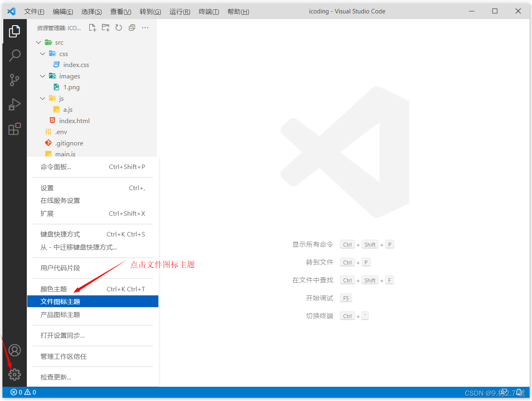Click the Explorer More Actions ellipsis
The width and height of the screenshot is (532, 401).
coord(145,27)
